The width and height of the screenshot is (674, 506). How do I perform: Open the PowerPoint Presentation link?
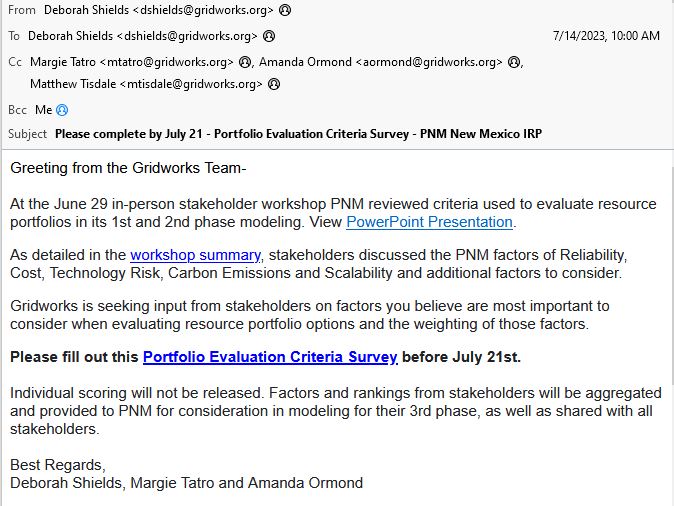[429, 222]
